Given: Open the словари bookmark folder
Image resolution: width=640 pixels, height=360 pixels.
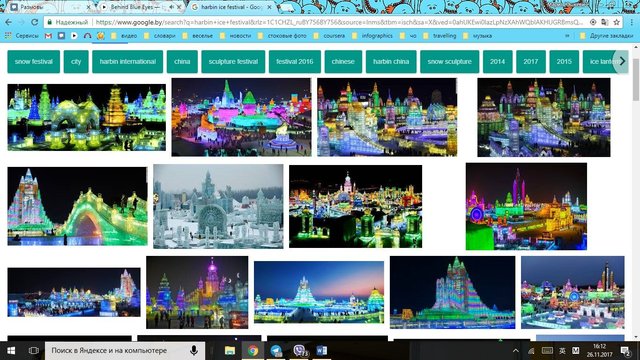Looking at the screenshot, I should tap(160, 36).
